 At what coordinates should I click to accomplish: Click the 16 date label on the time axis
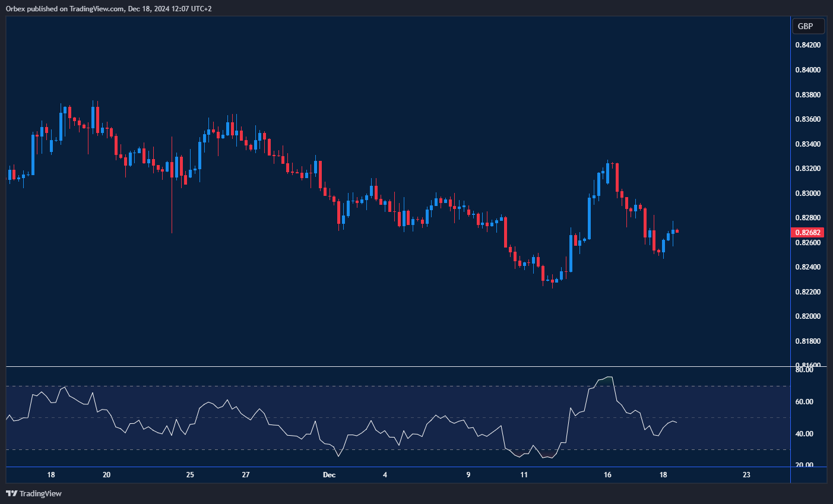pyautogui.click(x=607, y=475)
